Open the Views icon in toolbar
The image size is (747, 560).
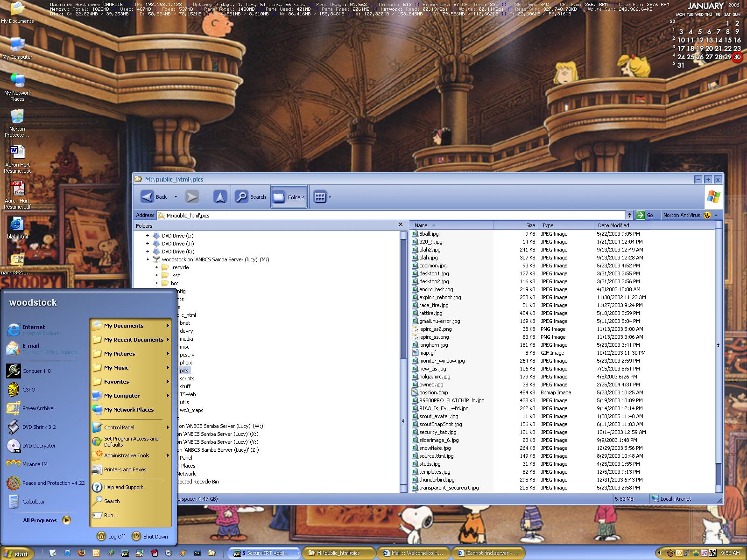[x=320, y=197]
